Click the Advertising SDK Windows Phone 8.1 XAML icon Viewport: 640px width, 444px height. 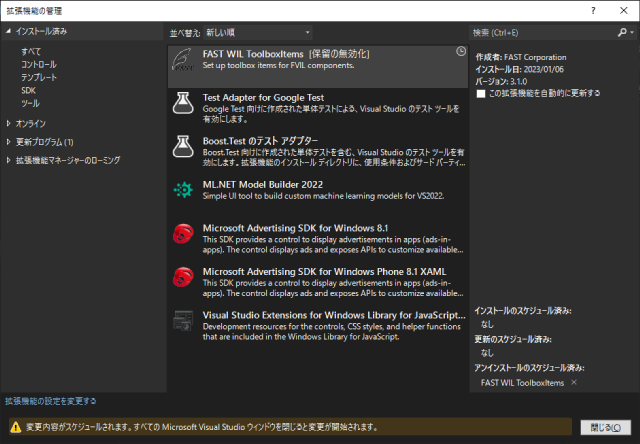(183, 278)
